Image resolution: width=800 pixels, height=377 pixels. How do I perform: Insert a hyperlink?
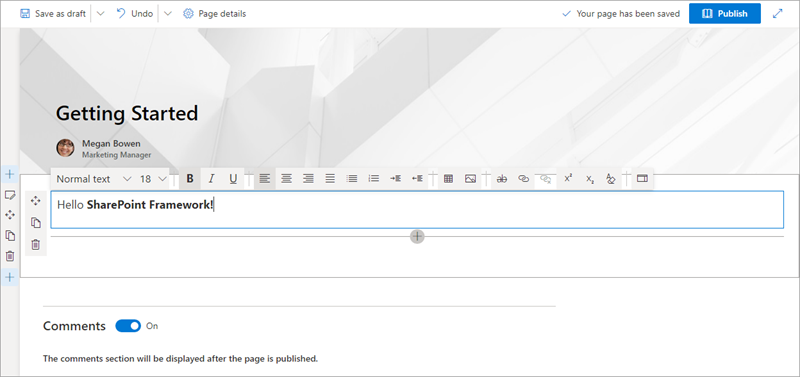coord(523,179)
